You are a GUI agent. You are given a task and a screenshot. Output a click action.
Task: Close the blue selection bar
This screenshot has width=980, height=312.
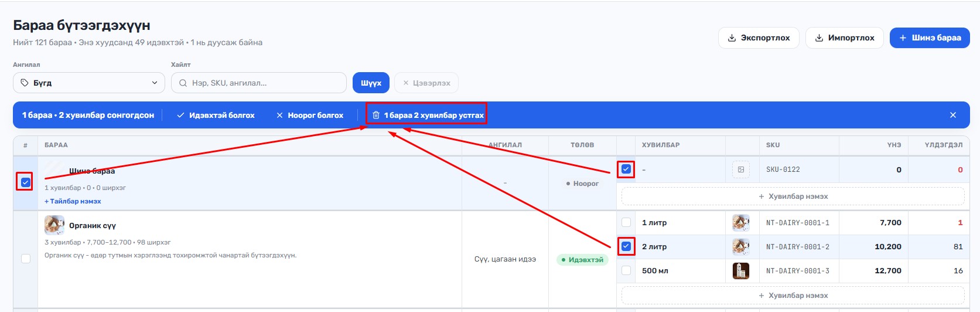click(x=953, y=115)
